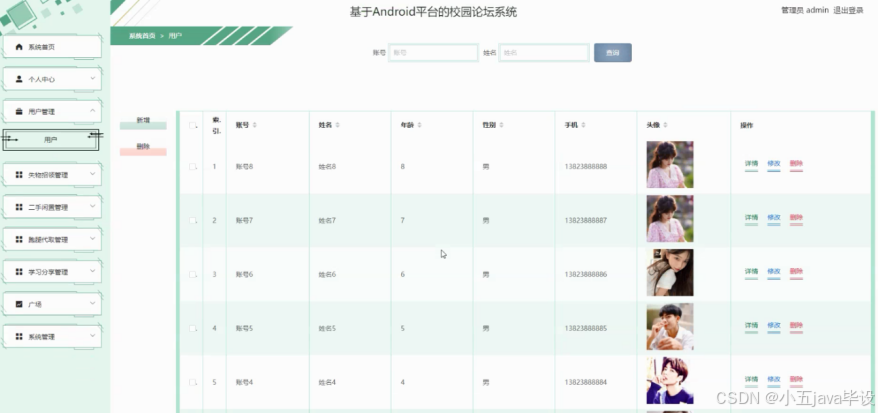Focus the 账号 search input field

pyautogui.click(x=433, y=53)
